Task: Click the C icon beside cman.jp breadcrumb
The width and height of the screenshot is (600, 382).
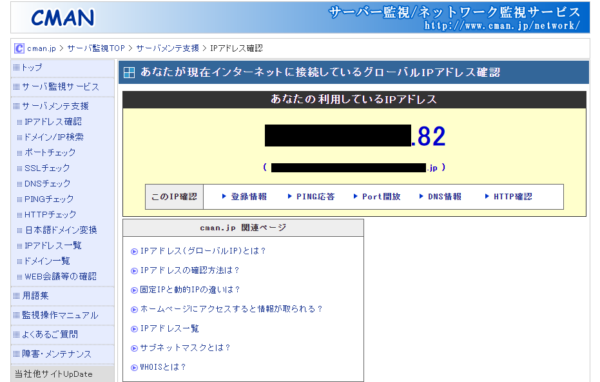Action: [x=19, y=48]
